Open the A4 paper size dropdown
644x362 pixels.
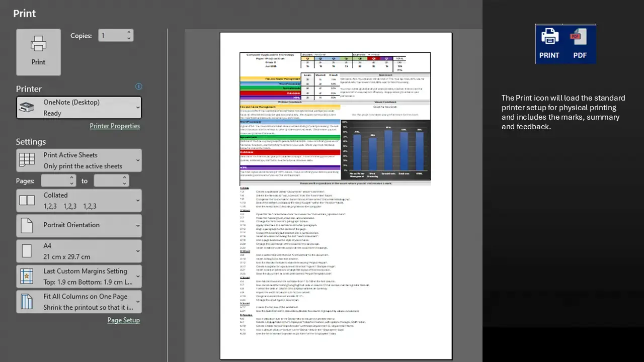pos(79,251)
